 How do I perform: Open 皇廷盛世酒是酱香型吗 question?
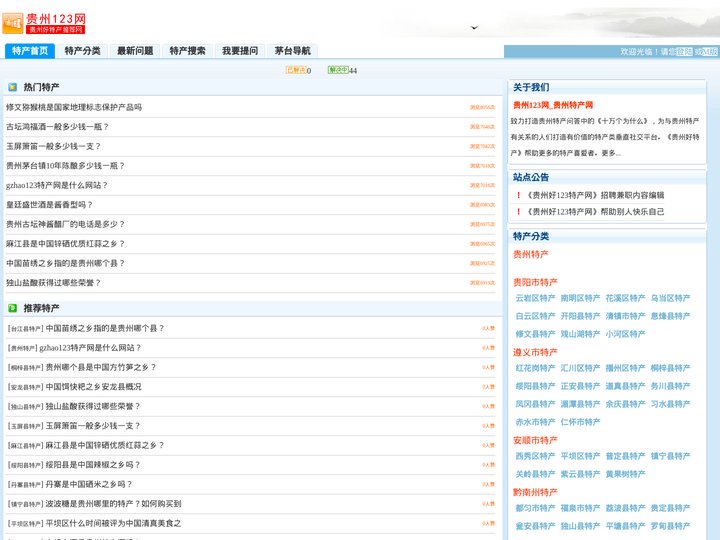click(49, 205)
